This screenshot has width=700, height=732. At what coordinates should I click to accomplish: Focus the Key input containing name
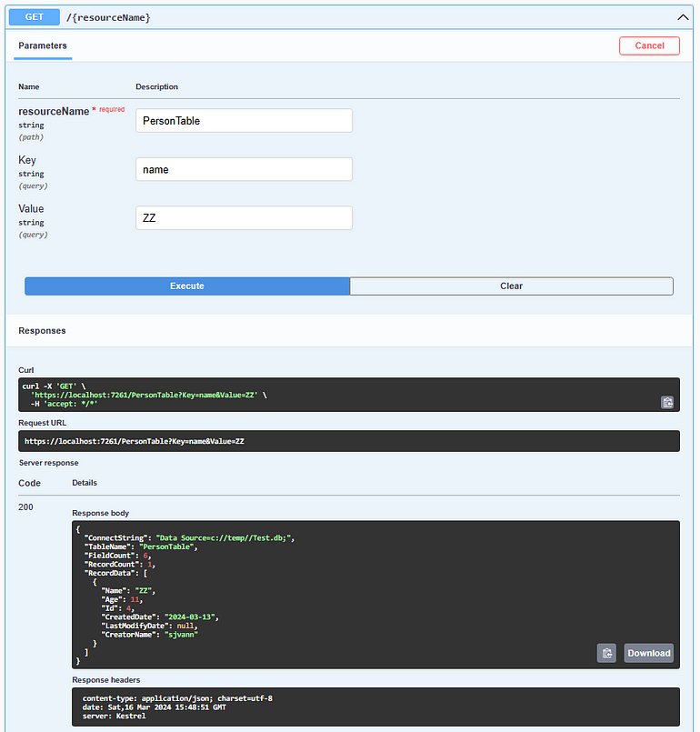point(244,169)
